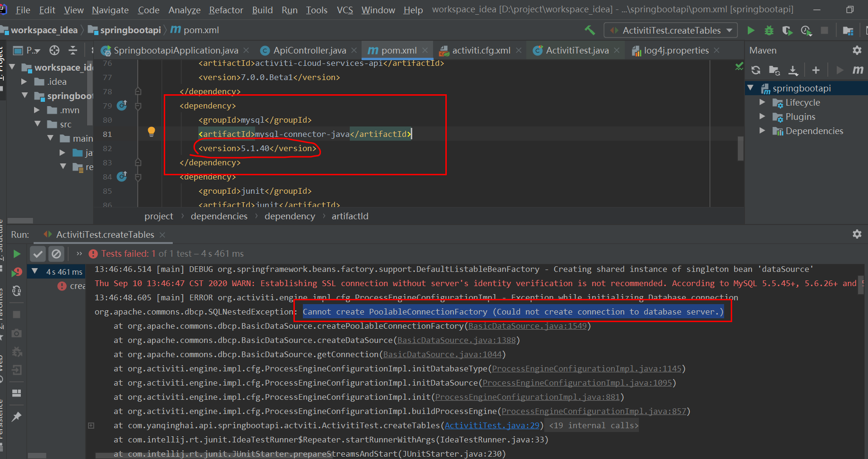Debug ActivitiTest using the bug icon

pyautogui.click(x=768, y=30)
